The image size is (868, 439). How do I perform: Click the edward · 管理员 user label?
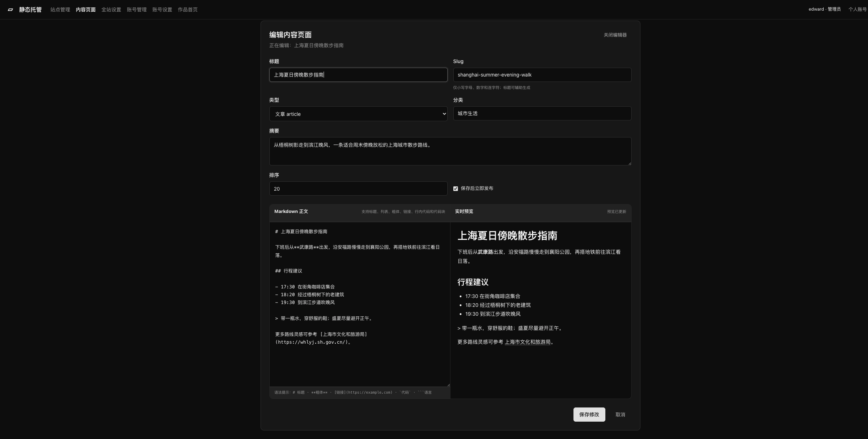pyautogui.click(x=824, y=9)
